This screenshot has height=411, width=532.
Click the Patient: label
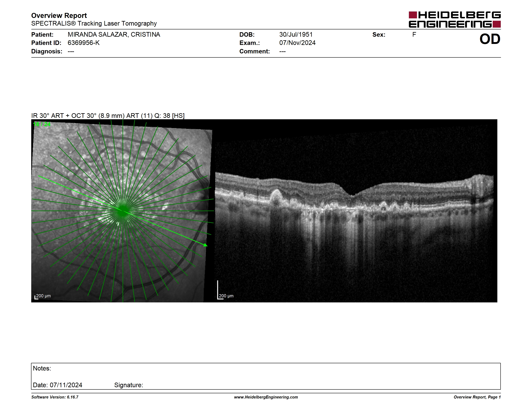tap(42, 35)
